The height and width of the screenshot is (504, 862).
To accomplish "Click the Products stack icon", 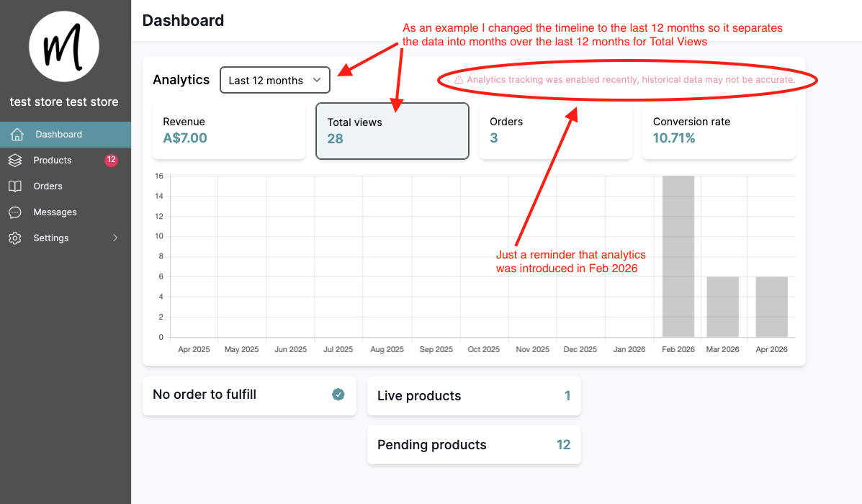I will (15, 161).
